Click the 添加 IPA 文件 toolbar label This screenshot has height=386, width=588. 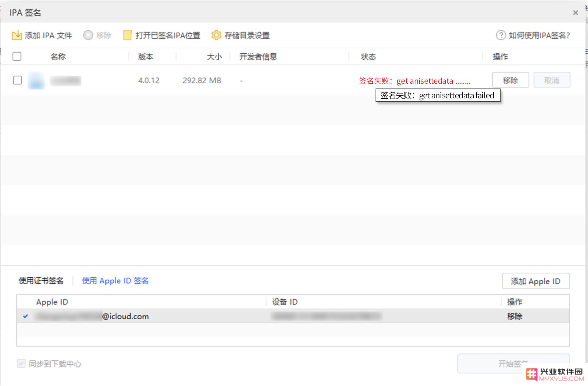48,36
